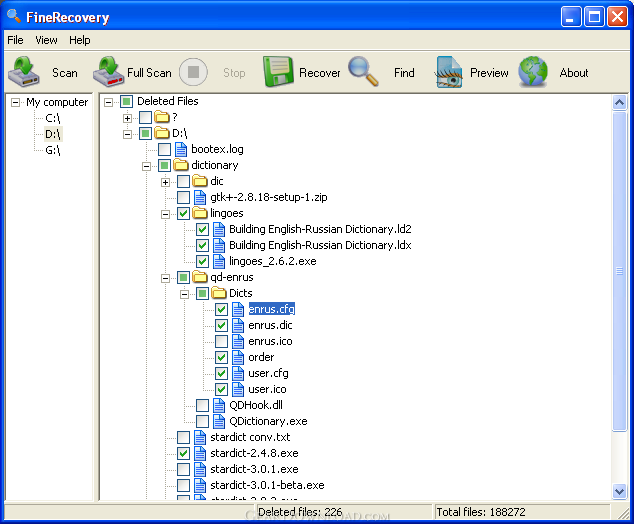The height and width of the screenshot is (524, 634).
Task: Click the question mark folder icon
Action: click(x=162, y=117)
